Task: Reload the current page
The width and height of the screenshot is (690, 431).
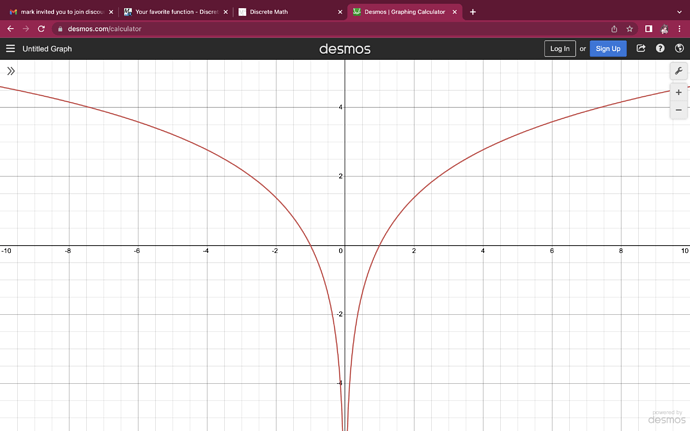Action: click(x=41, y=29)
